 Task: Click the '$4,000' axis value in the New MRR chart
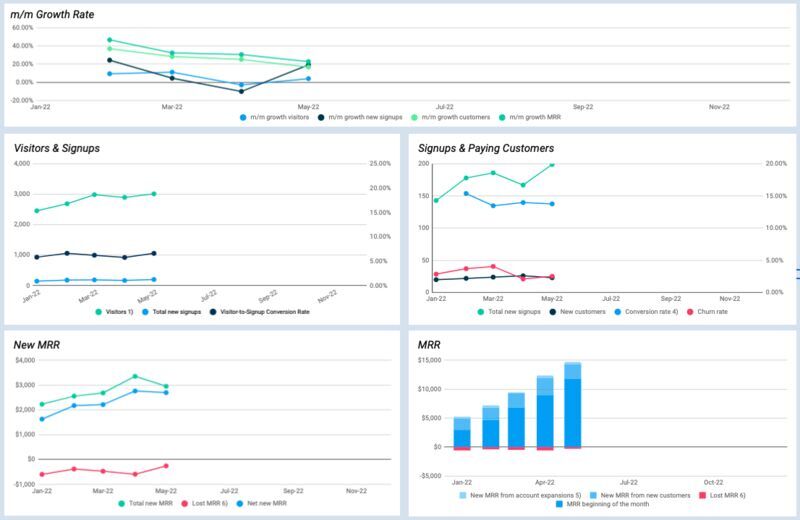[25, 360]
